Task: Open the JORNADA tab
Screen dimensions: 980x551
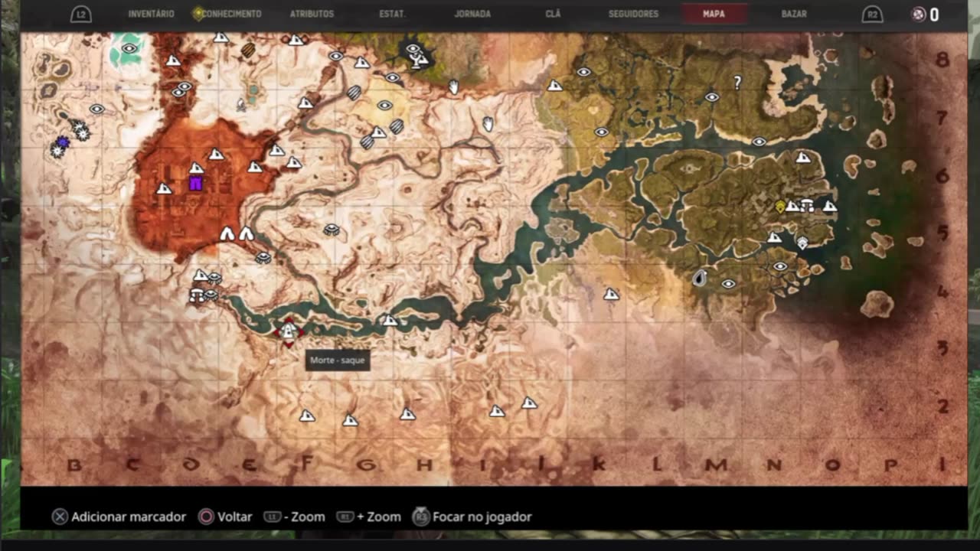Action: (472, 14)
